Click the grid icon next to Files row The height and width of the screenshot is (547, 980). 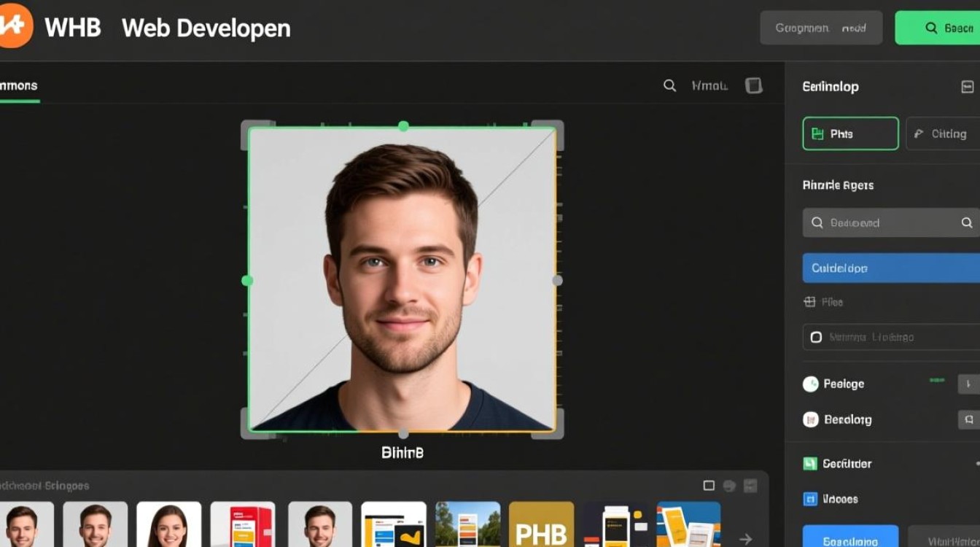click(x=809, y=302)
